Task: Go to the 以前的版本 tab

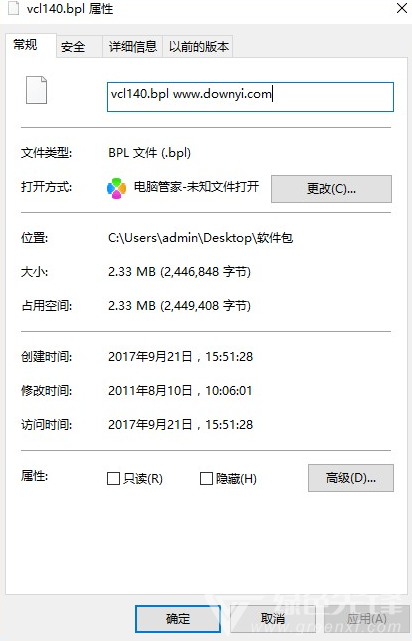Action: [199, 47]
